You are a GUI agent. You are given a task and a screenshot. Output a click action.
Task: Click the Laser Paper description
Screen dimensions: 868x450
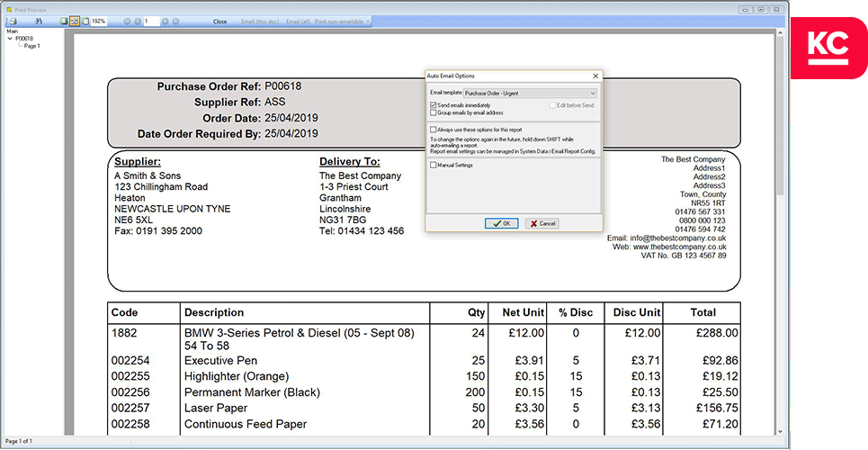216,409
